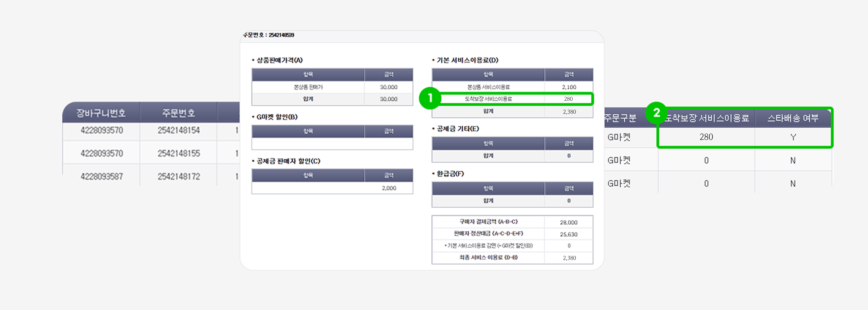The image size is (868, 310).
Task: Click the 항목 header under 공제금 판매자 할인(C)
Action: [x=308, y=175]
